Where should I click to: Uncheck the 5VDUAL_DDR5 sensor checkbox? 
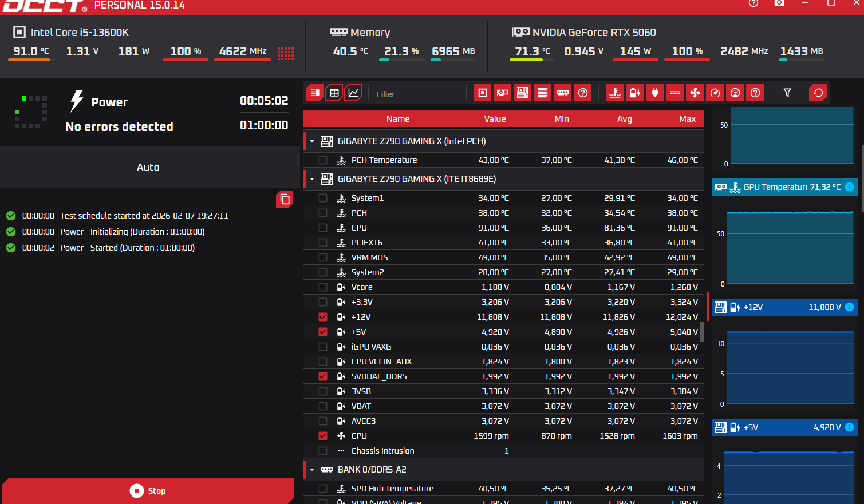[323, 376]
